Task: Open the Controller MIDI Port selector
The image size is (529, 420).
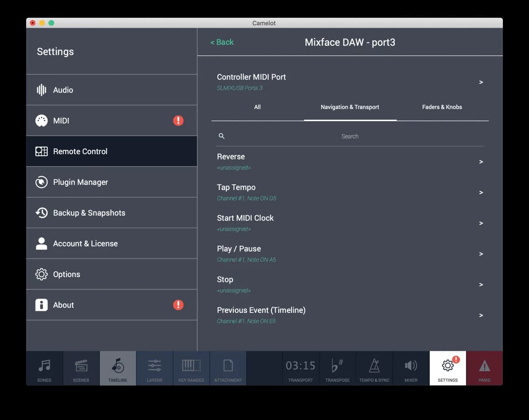Action: click(x=350, y=82)
